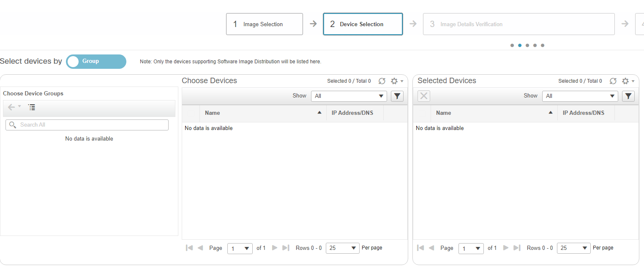Click remove X icon in Selected Devices
Image resolution: width=644 pixels, height=271 pixels.
click(424, 96)
